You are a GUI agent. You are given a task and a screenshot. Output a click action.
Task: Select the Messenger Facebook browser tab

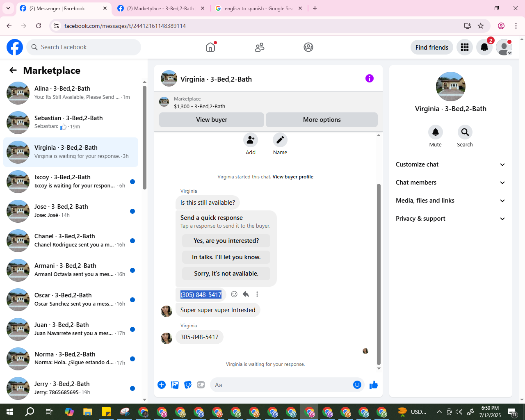pyautogui.click(x=64, y=8)
